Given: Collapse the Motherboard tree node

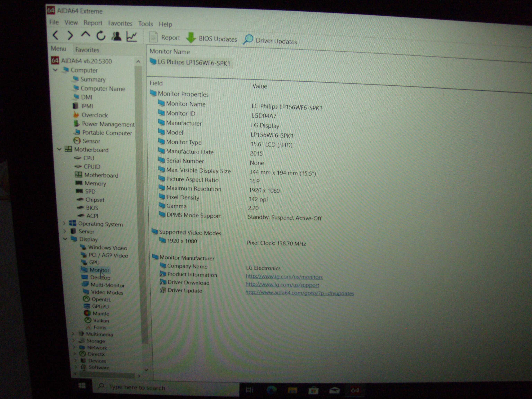Looking at the screenshot, I should pos(59,149).
